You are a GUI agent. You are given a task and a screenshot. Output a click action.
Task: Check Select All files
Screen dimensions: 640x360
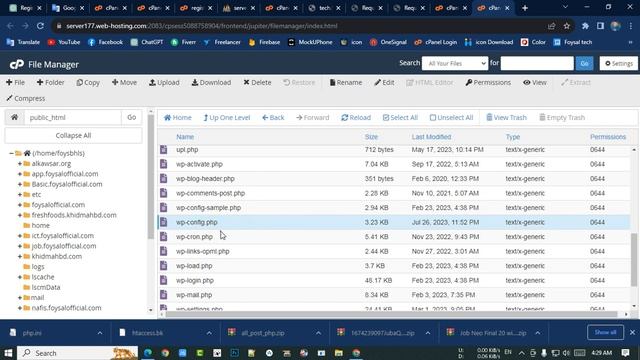click(400, 118)
